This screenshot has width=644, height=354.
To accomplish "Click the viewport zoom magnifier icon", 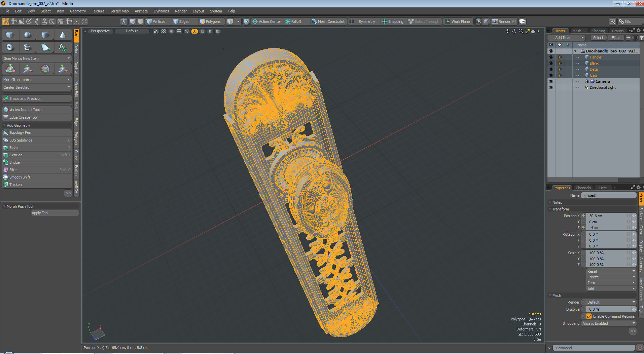I will coord(521,31).
